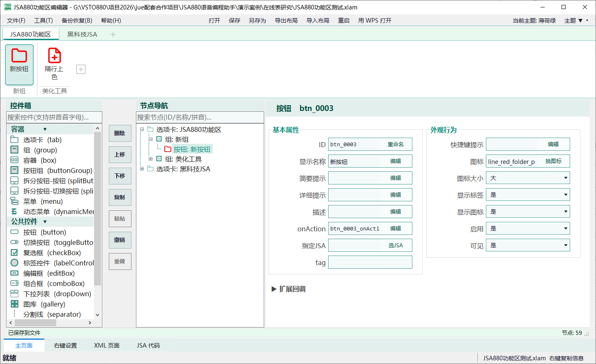Click the 删除 button

[x=120, y=133]
